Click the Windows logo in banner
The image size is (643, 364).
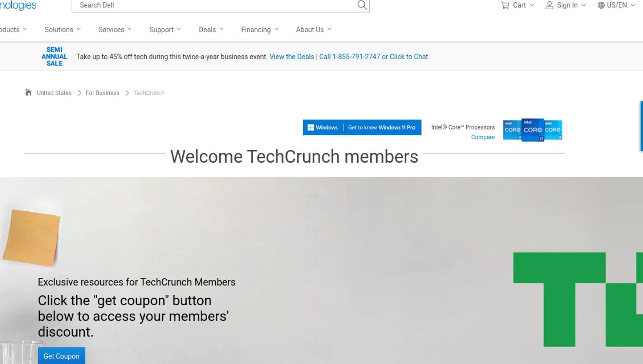(x=311, y=127)
